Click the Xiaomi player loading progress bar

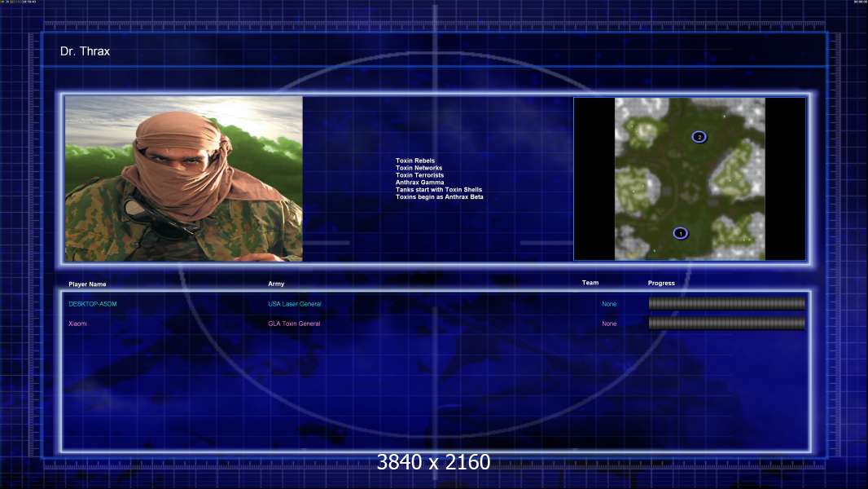[x=727, y=324]
